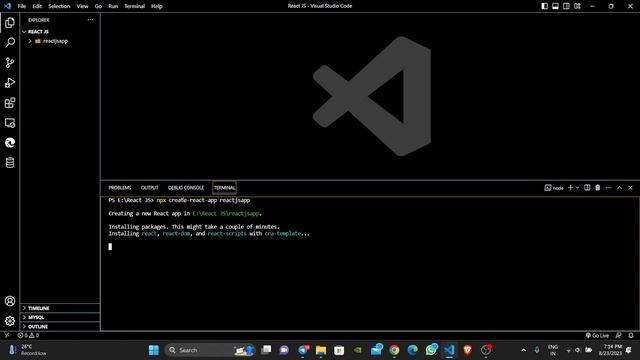The width and height of the screenshot is (640, 360).
Task: Open the weather widget showing 26°C
Action: click(28, 350)
